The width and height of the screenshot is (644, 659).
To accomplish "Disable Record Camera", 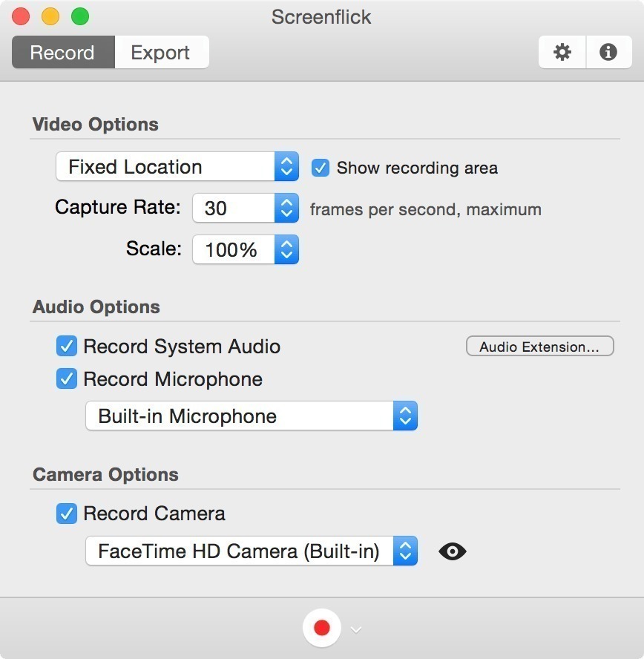I will (66, 514).
